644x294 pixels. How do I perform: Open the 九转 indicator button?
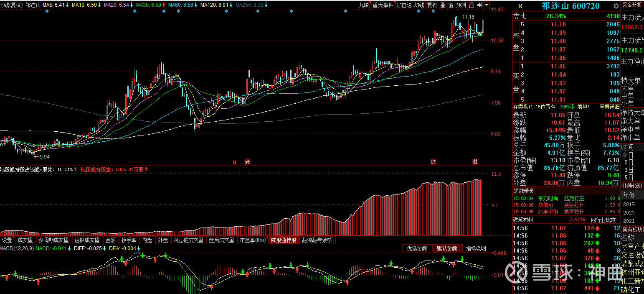(364, 5)
